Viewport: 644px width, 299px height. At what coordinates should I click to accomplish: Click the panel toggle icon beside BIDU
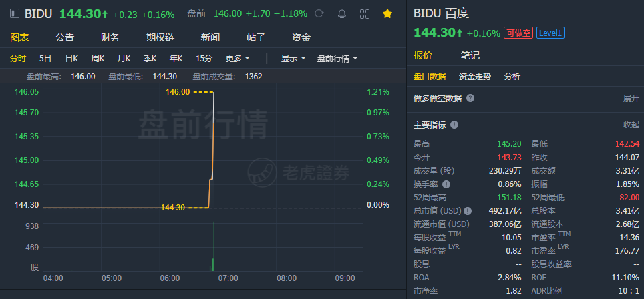(x=15, y=13)
